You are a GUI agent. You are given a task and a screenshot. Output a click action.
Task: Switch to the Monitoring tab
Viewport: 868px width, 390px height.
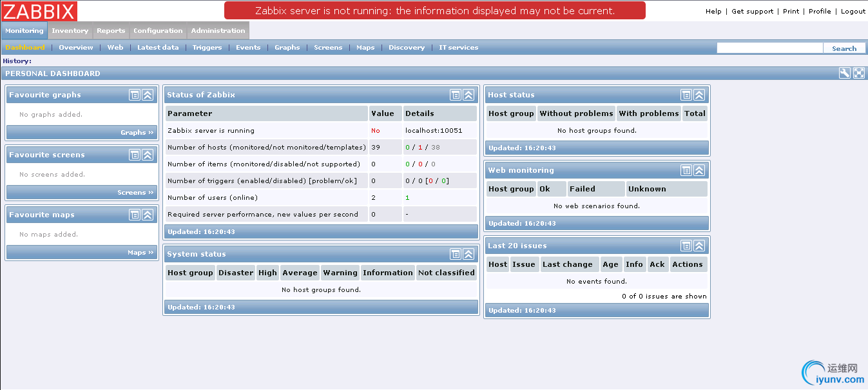click(x=24, y=31)
